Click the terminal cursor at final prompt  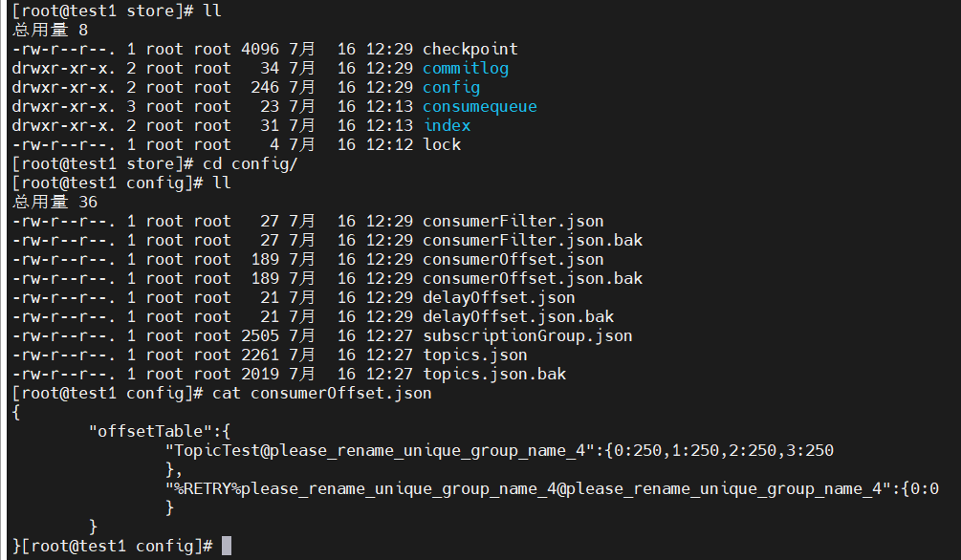227,546
